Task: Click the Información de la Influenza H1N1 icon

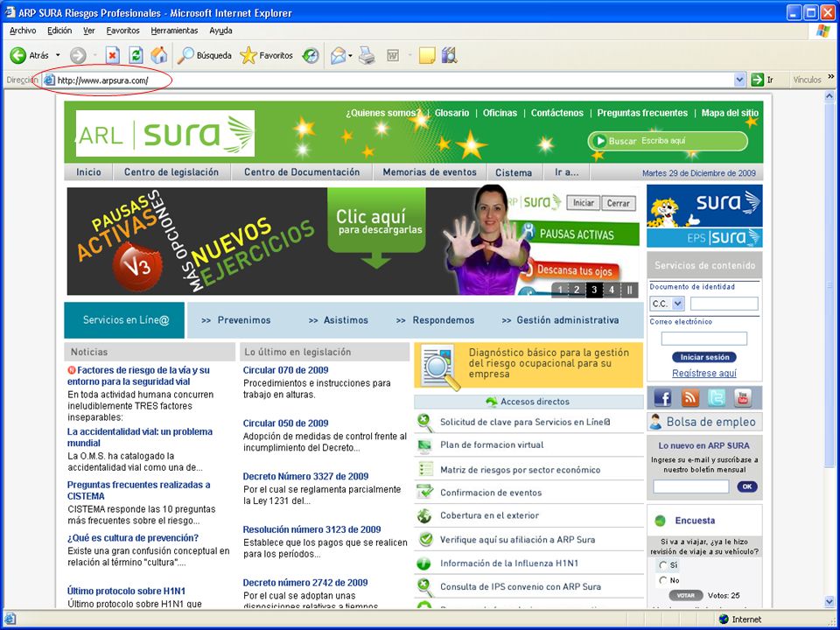Action: pyautogui.click(x=423, y=563)
